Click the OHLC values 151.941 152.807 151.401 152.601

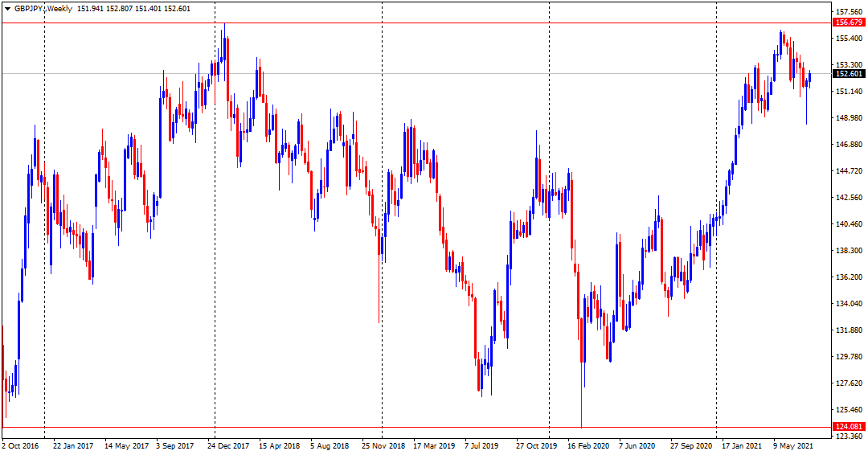pyautogui.click(x=134, y=9)
